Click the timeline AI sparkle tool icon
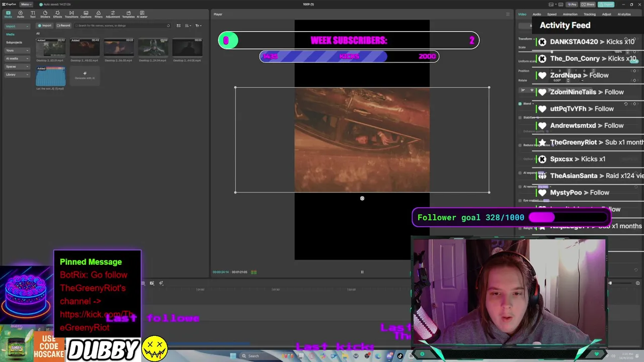This screenshot has width=644, height=362. tap(161, 283)
